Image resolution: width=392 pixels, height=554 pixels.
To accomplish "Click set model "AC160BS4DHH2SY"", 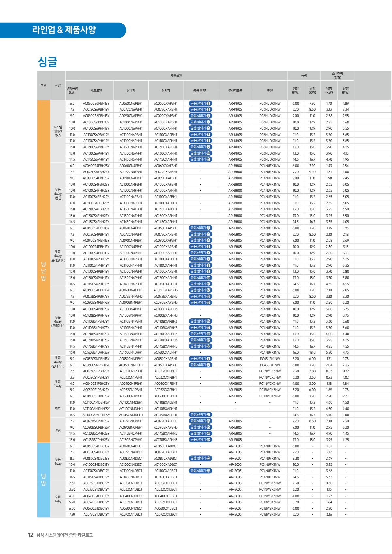I will coord(96,352).
